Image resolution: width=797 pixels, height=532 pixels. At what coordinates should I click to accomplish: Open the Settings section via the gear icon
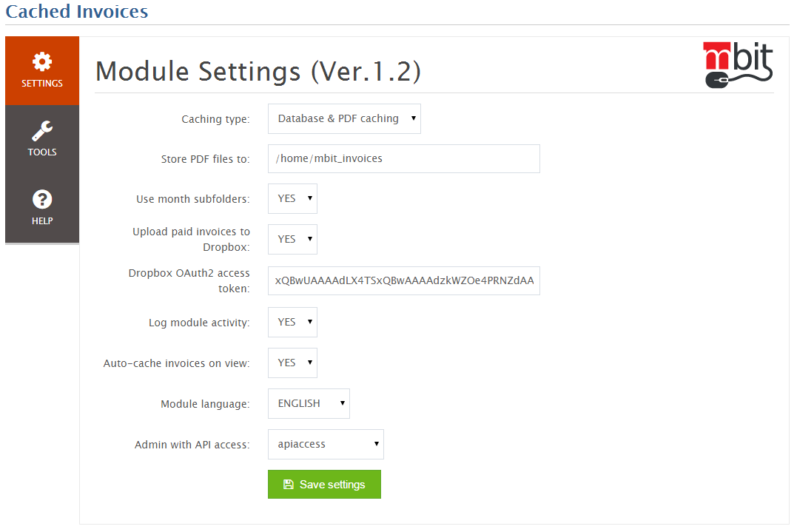[x=41, y=61]
